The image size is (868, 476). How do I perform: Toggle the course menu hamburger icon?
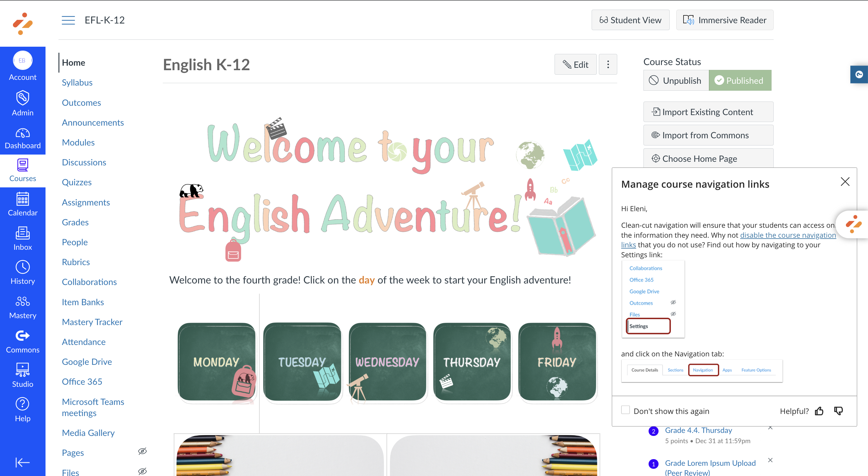pos(68,20)
